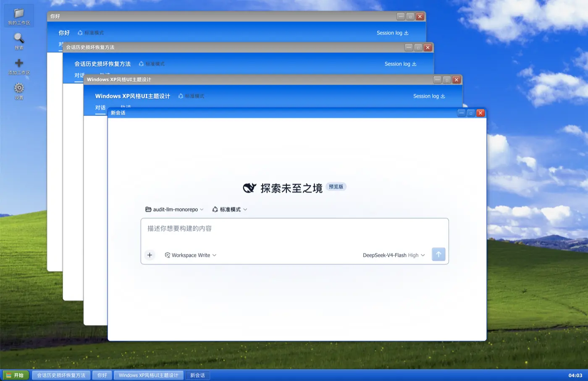Open Session log in 会话历史损坏恢复方法 window
Screen dimensions: 588x381
coord(400,64)
